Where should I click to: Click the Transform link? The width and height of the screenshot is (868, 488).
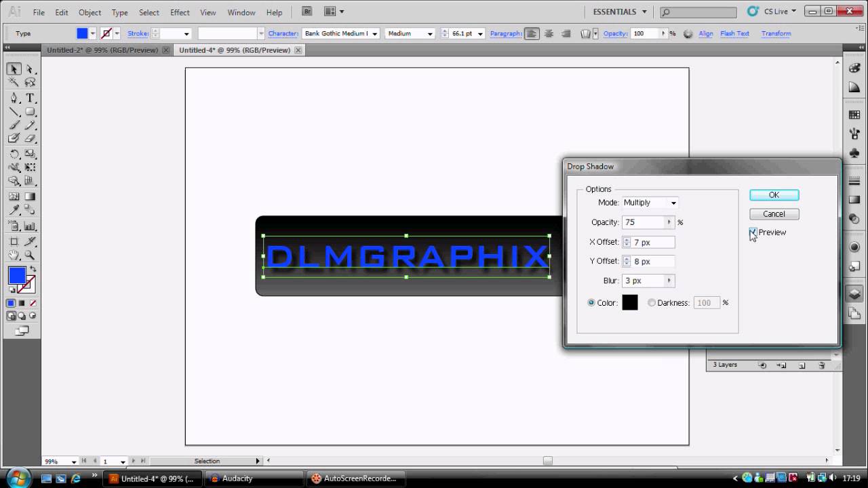(776, 33)
